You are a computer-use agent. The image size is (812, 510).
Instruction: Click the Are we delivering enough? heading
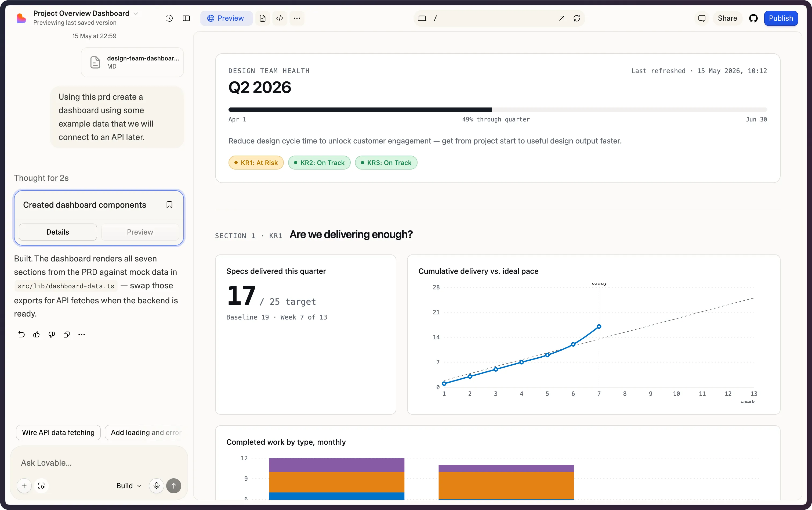click(351, 234)
